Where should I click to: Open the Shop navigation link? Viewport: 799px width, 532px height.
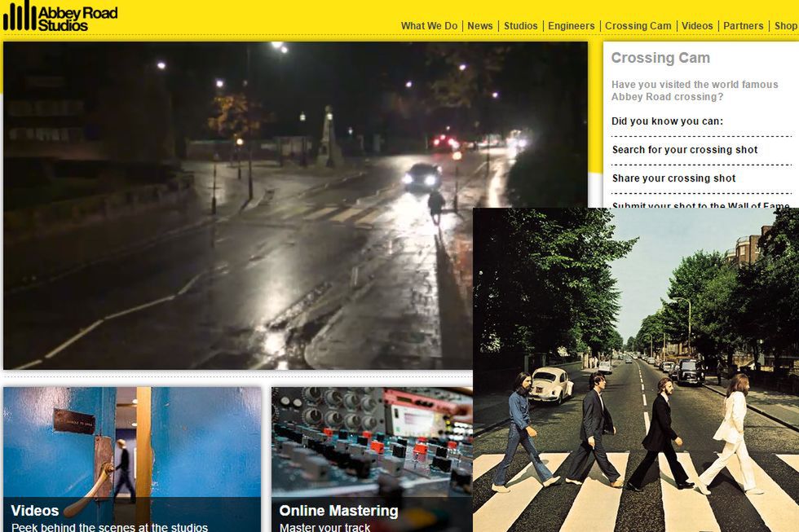pyautogui.click(x=786, y=26)
